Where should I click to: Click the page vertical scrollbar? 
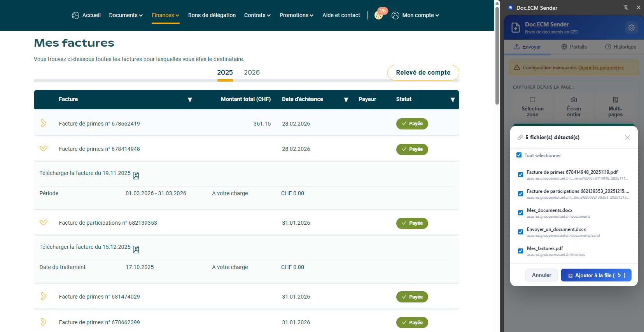(x=497, y=54)
